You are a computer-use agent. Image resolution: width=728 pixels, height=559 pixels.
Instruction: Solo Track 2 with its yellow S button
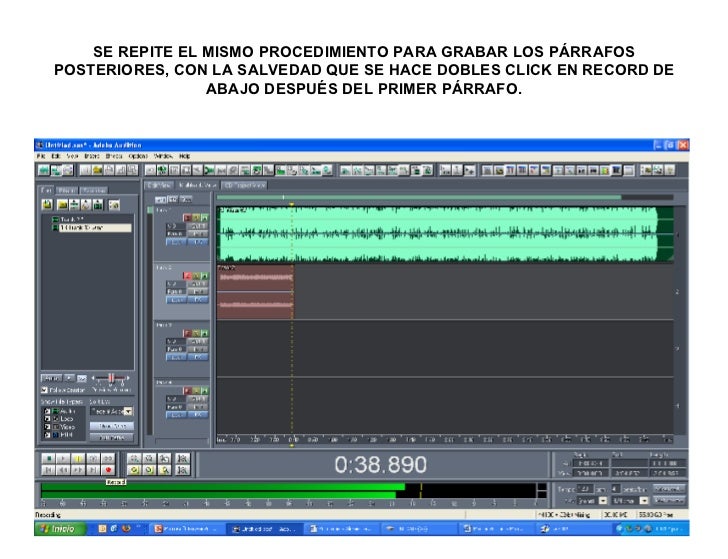pyautogui.click(x=196, y=276)
